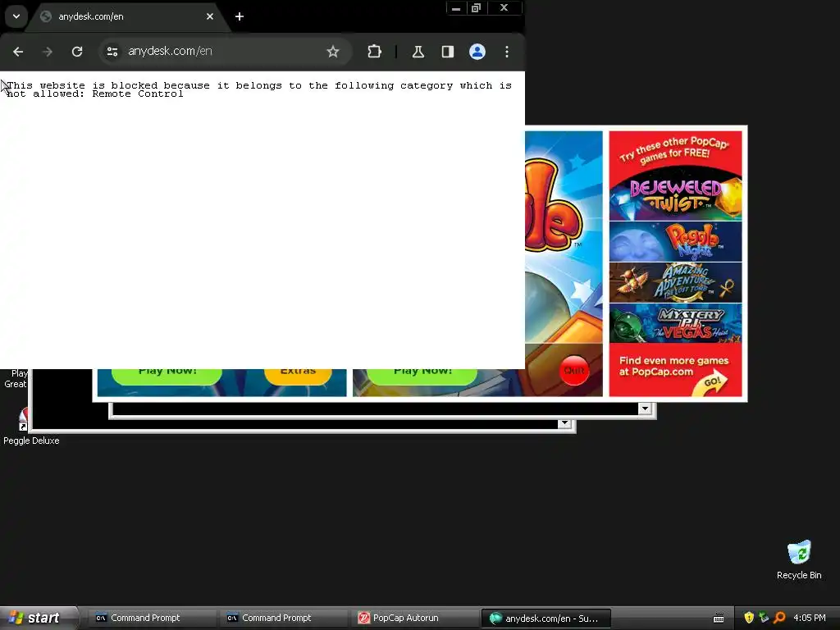Click the red Quit button in PopCap
Screen dimensions: 840x630
(x=574, y=370)
